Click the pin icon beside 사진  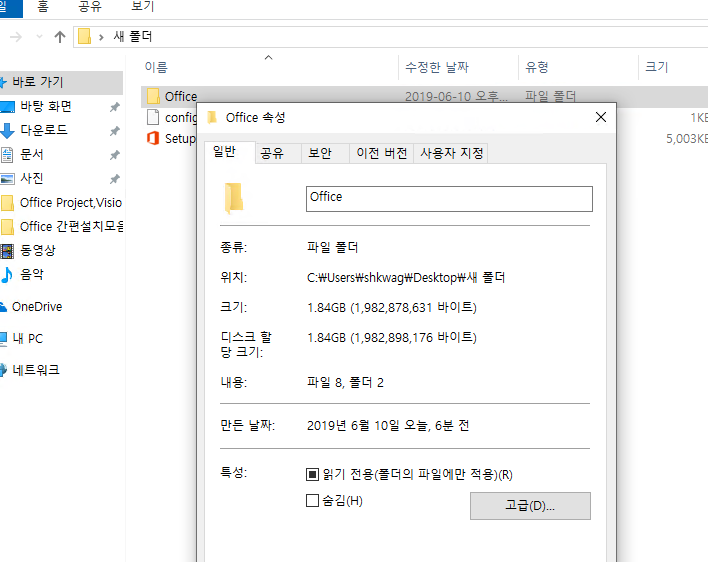point(115,179)
